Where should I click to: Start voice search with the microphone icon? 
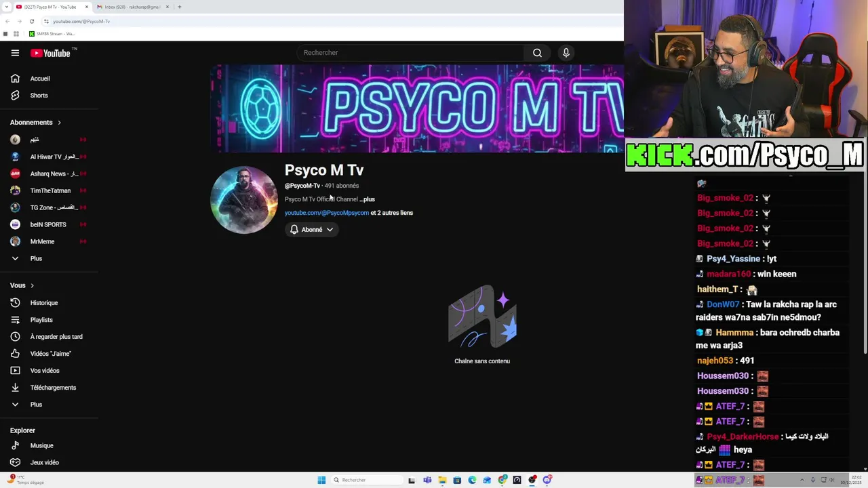point(566,53)
